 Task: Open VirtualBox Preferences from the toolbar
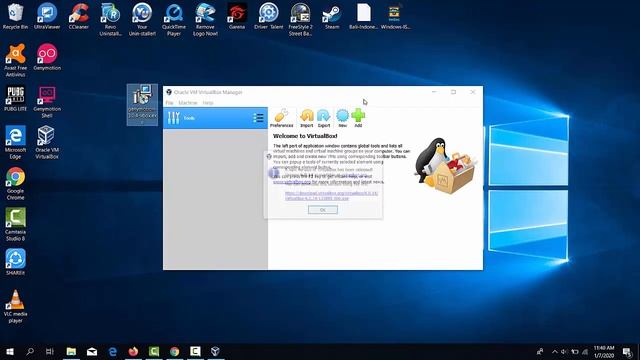[282, 118]
